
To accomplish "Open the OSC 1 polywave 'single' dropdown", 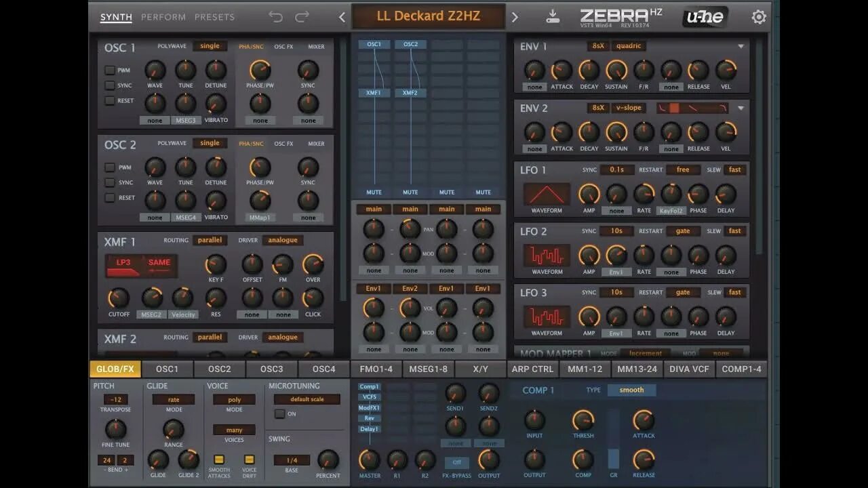I will (x=210, y=46).
